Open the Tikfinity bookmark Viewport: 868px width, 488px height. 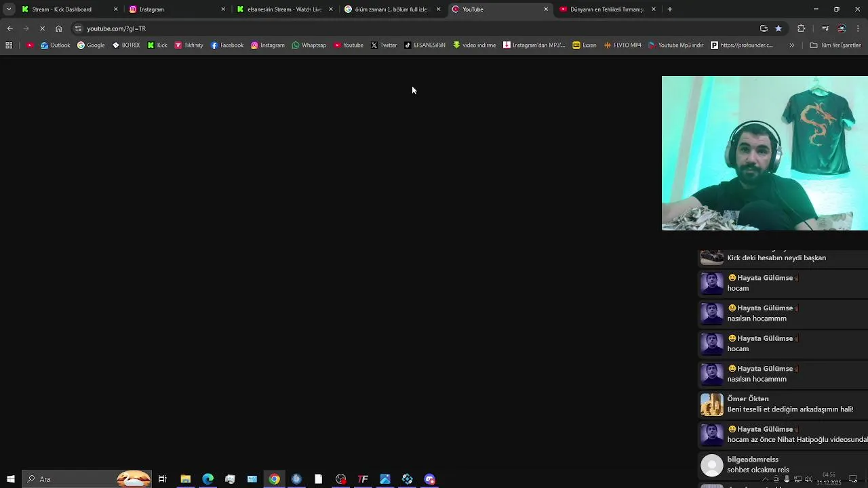click(x=189, y=45)
